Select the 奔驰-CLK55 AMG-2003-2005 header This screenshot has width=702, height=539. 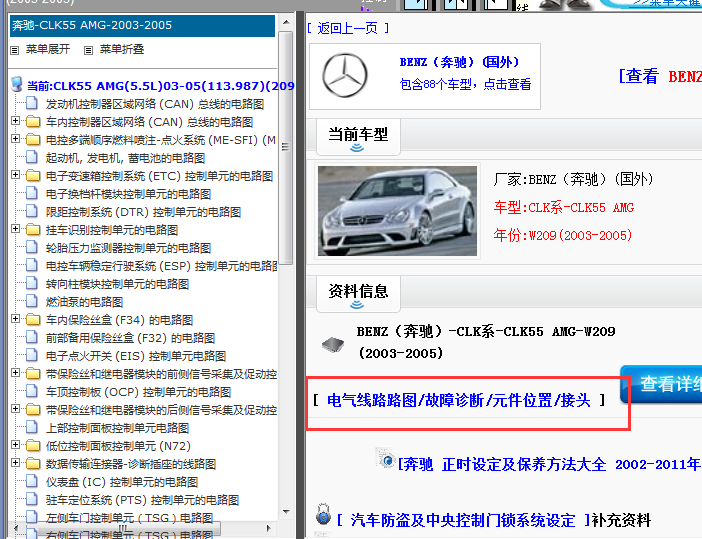coord(142,26)
